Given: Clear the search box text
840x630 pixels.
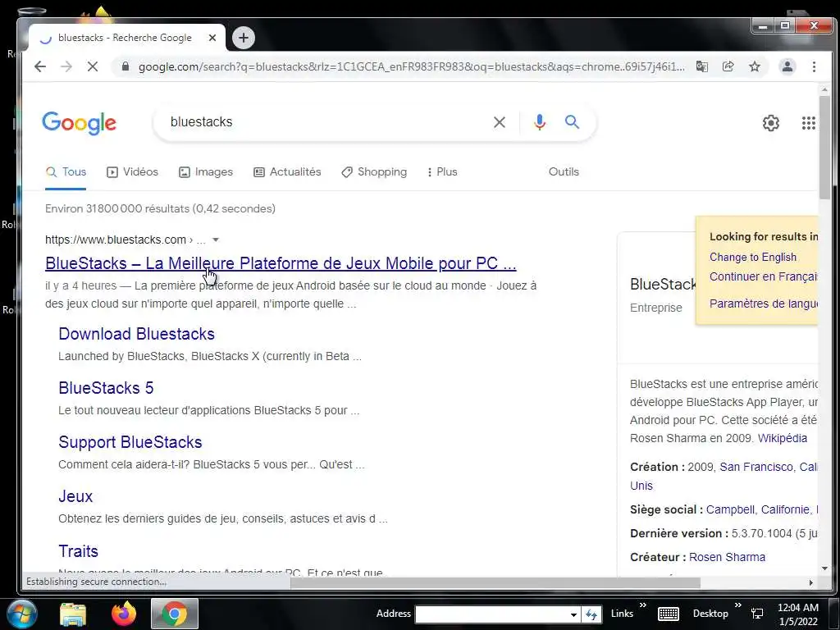Looking at the screenshot, I should (x=500, y=122).
